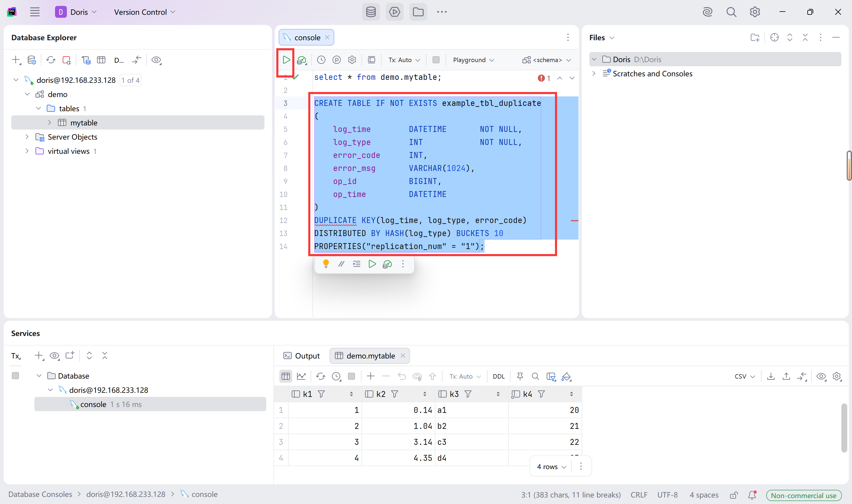The height and width of the screenshot is (504, 852).
Task: Open Data Source Properties icon in Database Explorer
Action: click(x=32, y=60)
